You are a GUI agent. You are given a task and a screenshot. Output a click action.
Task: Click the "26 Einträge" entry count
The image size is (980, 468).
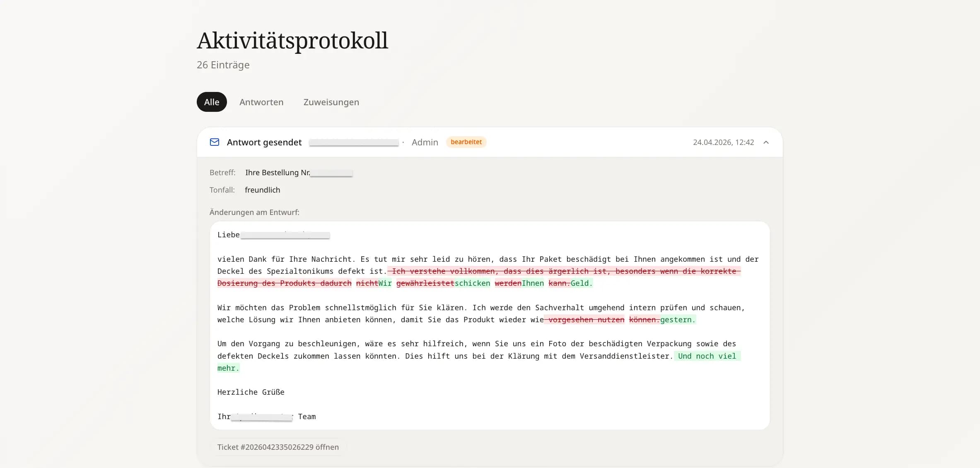click(x=223, y=65)
